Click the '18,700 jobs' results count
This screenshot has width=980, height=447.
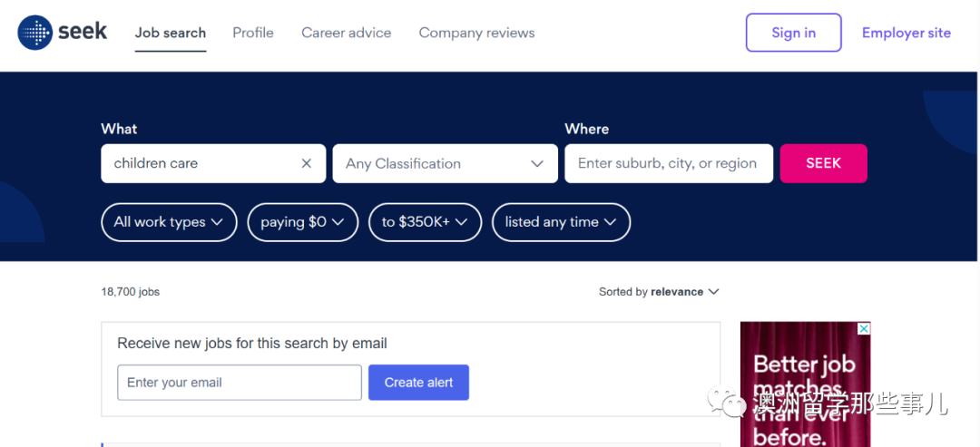(130, 292)
